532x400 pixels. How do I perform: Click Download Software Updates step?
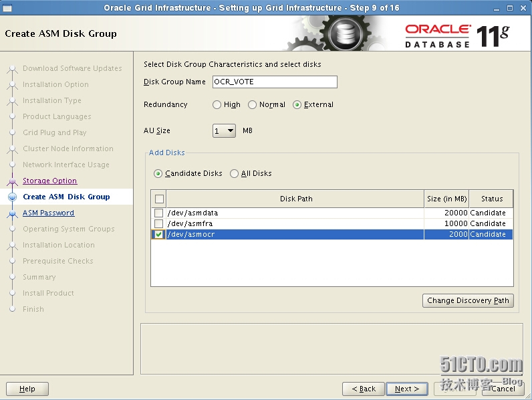[72, 69]
